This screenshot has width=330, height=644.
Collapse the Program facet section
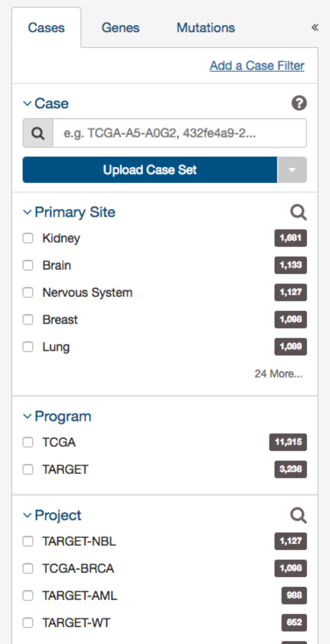point(28,416)
